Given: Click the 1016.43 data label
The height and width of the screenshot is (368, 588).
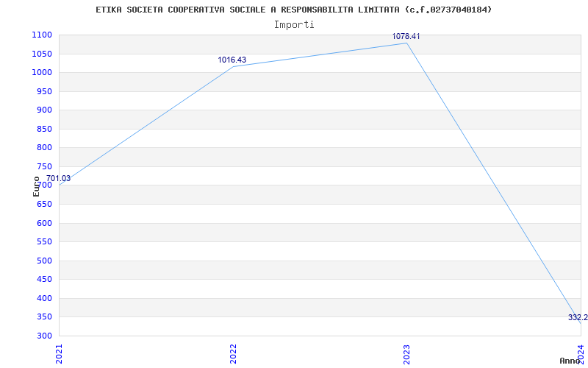Looking at the screenshot, I should click(232, 60).
